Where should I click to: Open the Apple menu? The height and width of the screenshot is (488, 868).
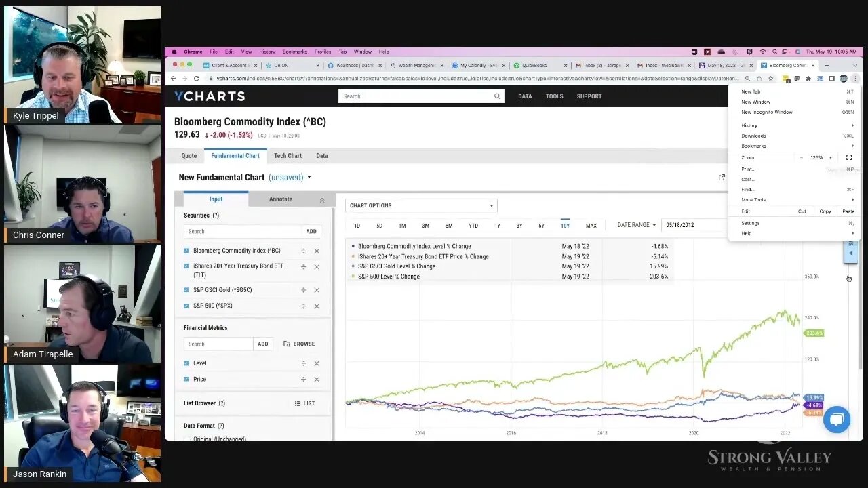174,52
